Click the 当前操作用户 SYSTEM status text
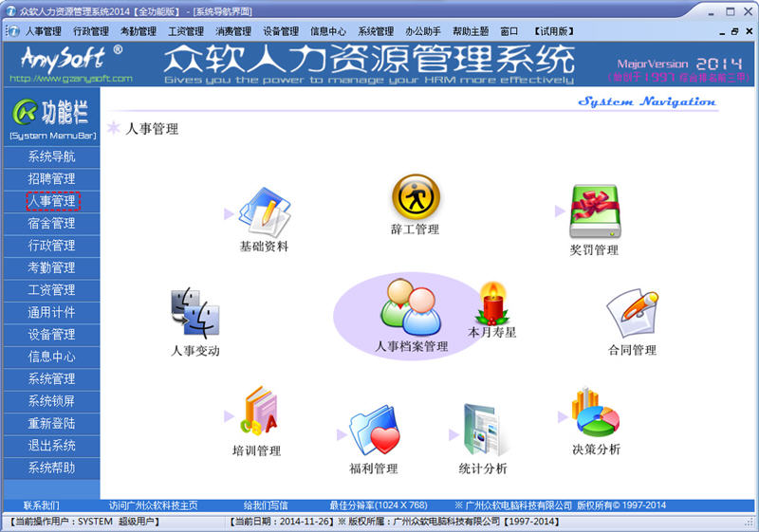This screenshot has width=759, height=532. [x=84, y=522]
